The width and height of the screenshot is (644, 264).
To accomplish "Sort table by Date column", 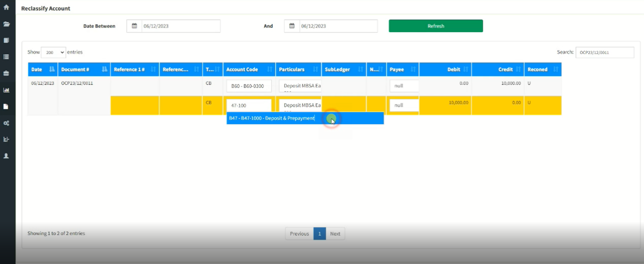I will coord(42,69).
